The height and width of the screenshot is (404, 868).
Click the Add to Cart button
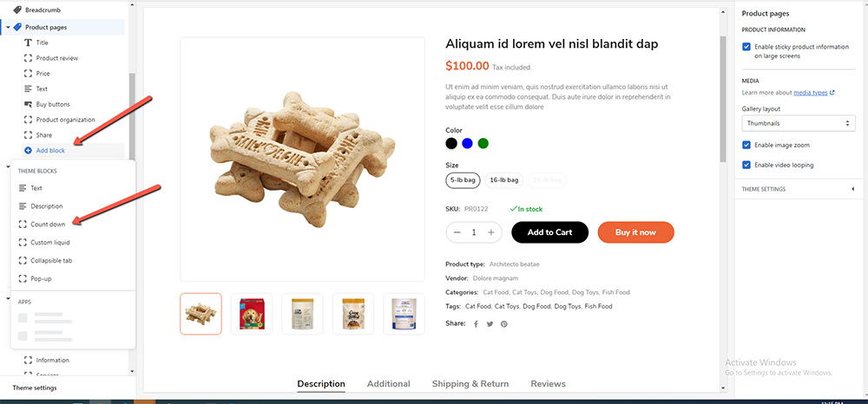point(549,232)
